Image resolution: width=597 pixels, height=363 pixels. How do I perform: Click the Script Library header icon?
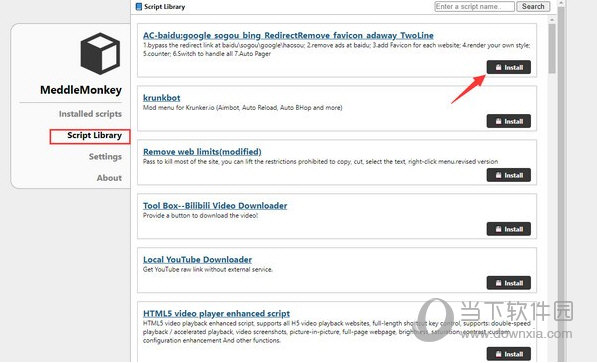tap(139, 6)
